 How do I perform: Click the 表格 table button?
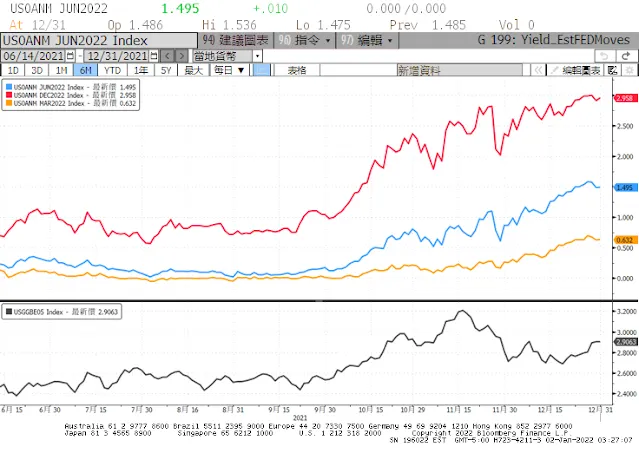(297, 70)
